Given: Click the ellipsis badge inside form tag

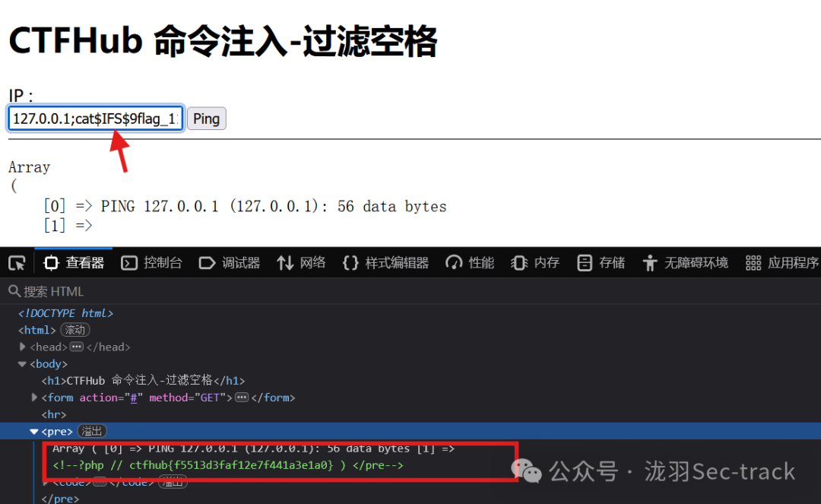Looking at the screenshot, I should [242, 398].
